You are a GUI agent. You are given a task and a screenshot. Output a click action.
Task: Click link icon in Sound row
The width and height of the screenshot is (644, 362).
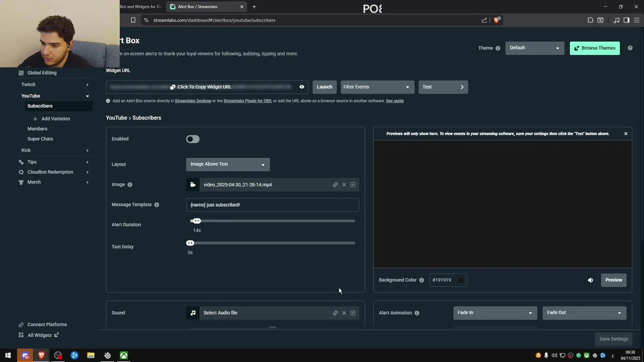click(x=335, y=313)
